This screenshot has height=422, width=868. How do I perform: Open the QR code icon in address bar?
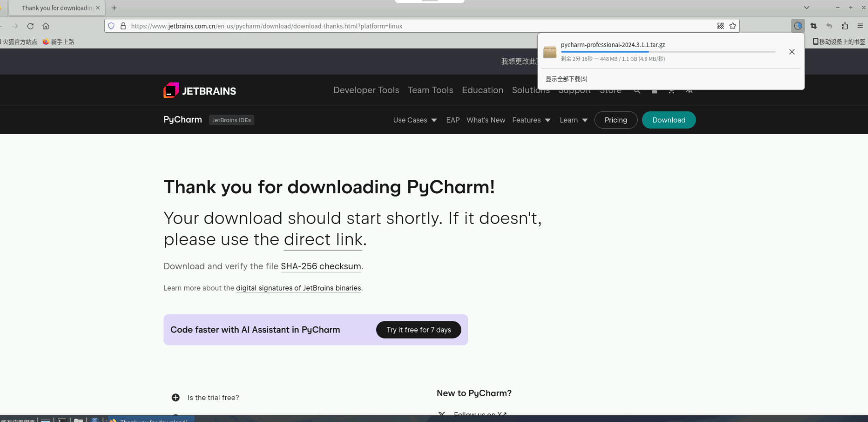tap(720, 26)
